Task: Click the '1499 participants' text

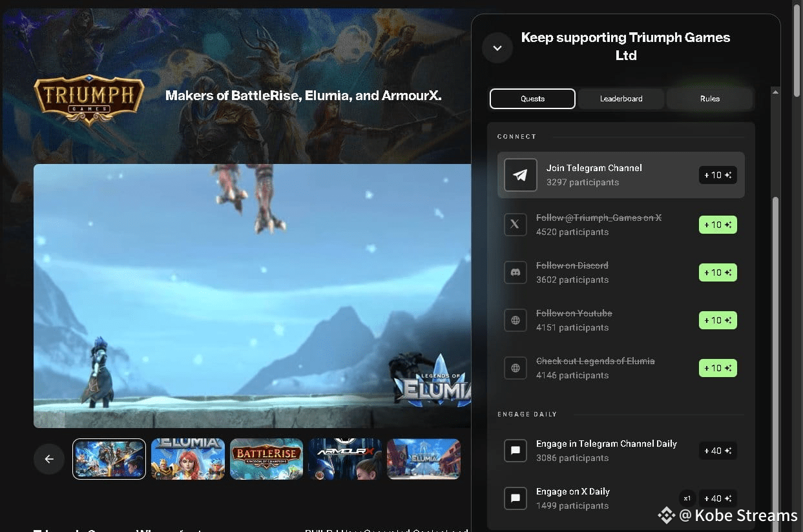Action: (572, 506)
